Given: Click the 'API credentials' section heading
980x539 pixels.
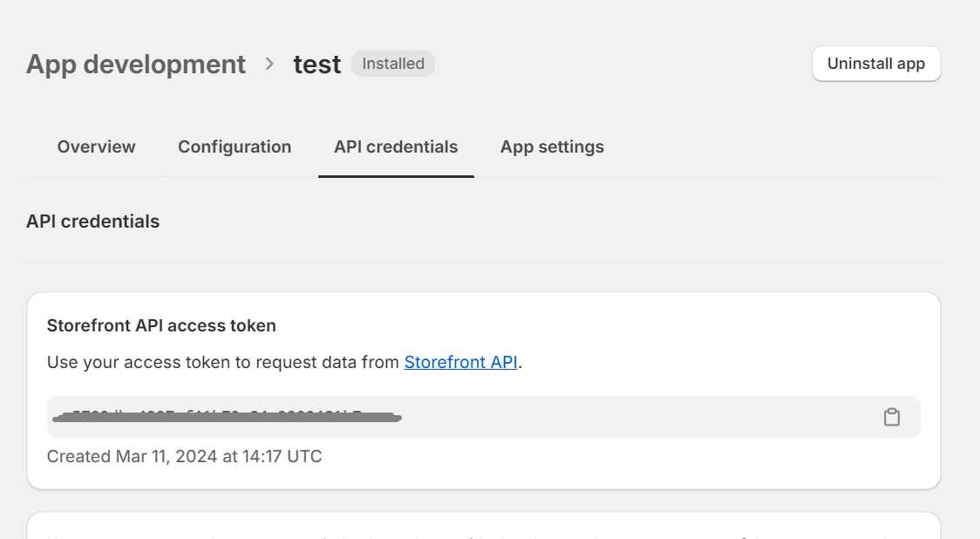Looking at the screenshot, I should tap(92, 222).
